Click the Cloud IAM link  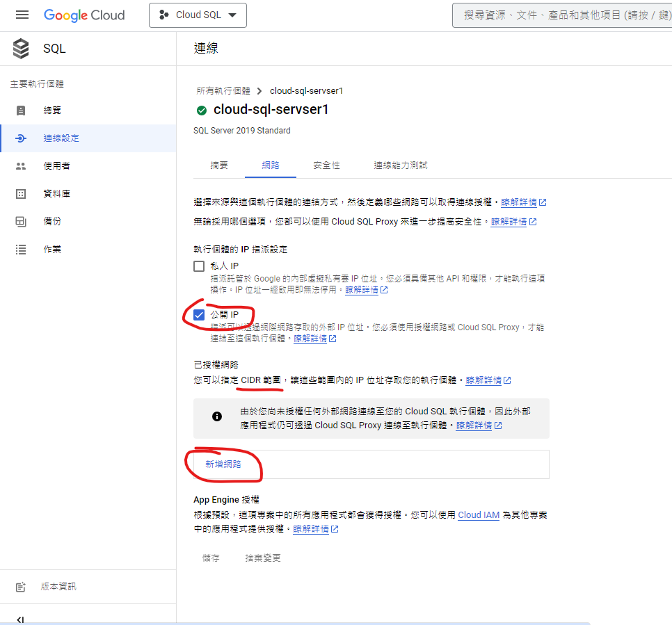click(x=479, y=515)
